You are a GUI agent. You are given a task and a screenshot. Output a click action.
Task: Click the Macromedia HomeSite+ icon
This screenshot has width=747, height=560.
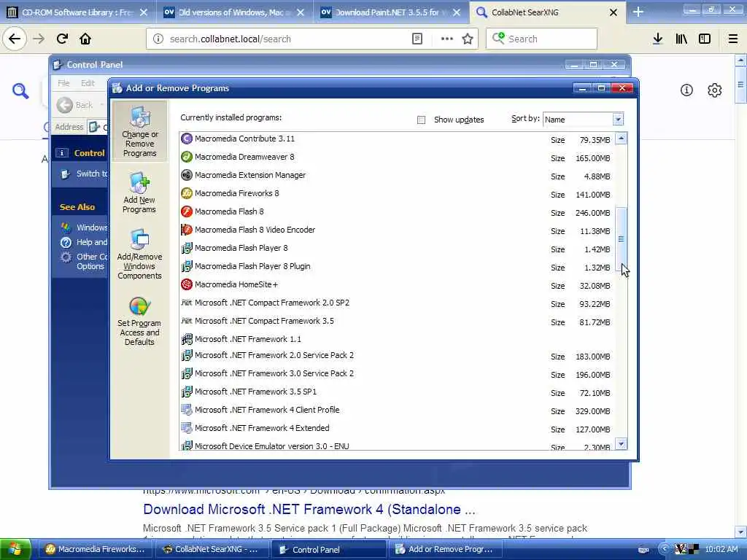(187, 284)
